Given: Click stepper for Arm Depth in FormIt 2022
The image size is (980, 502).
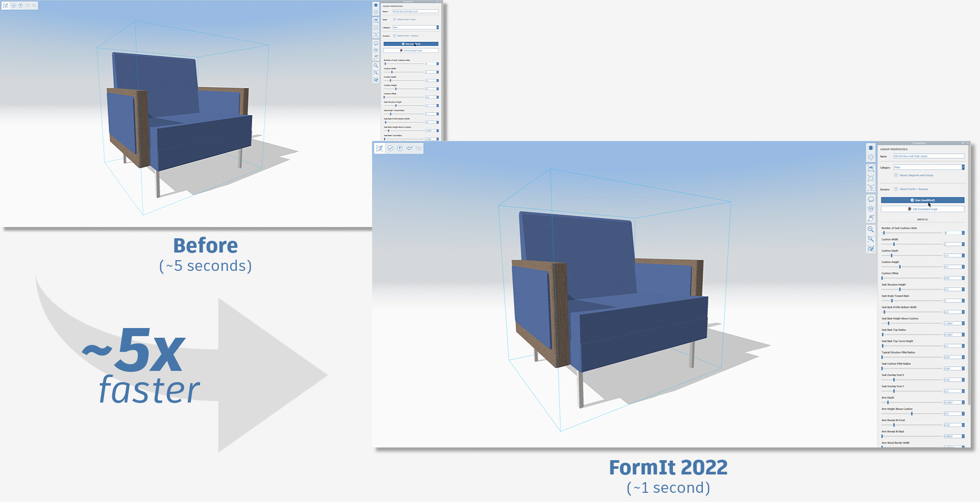Looking at the screenshot, I should (x=963, y=402).
